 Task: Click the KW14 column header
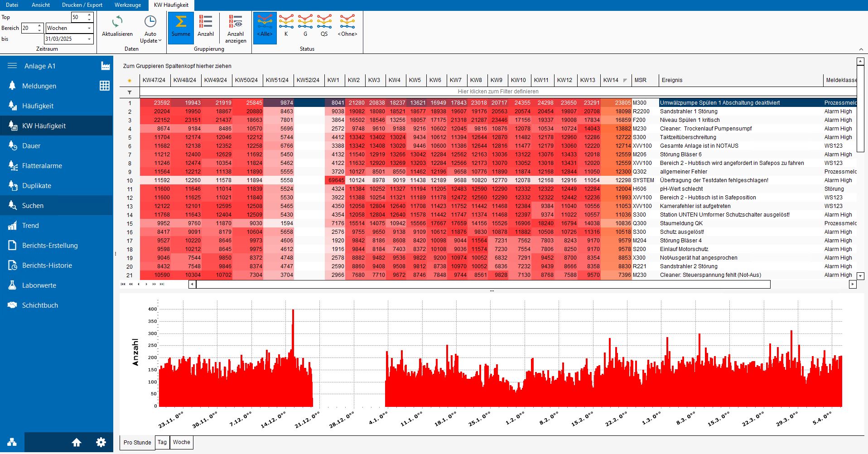(611, 80)
